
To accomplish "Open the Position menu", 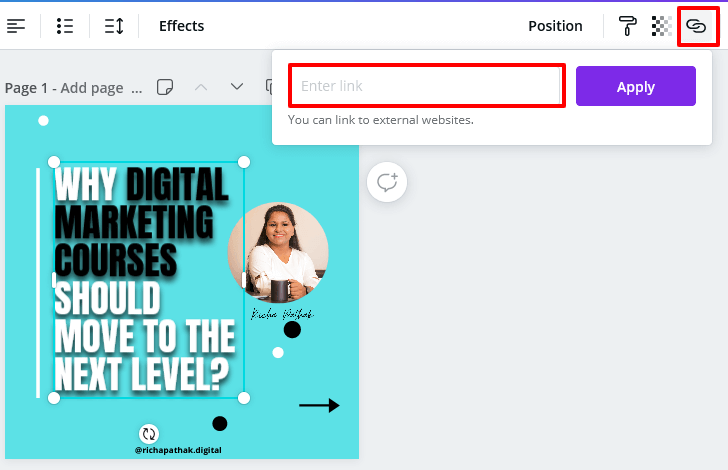I will 555,26.
